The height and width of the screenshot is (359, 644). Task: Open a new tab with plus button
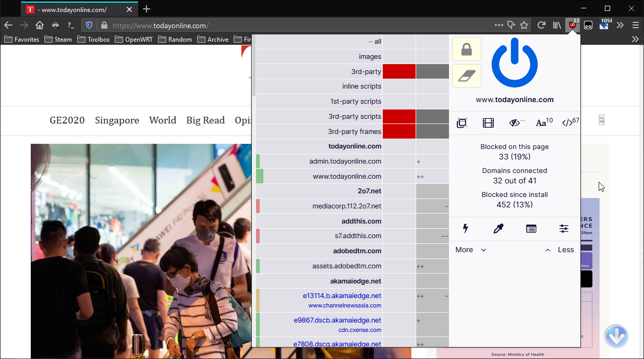(147, 9)
